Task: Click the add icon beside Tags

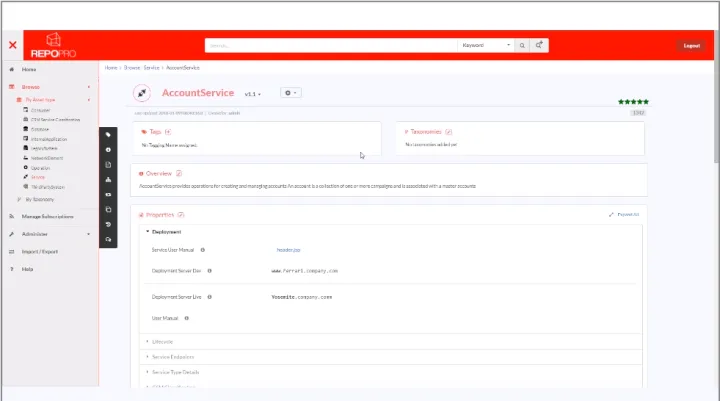Action: click(x=168, y=132)
